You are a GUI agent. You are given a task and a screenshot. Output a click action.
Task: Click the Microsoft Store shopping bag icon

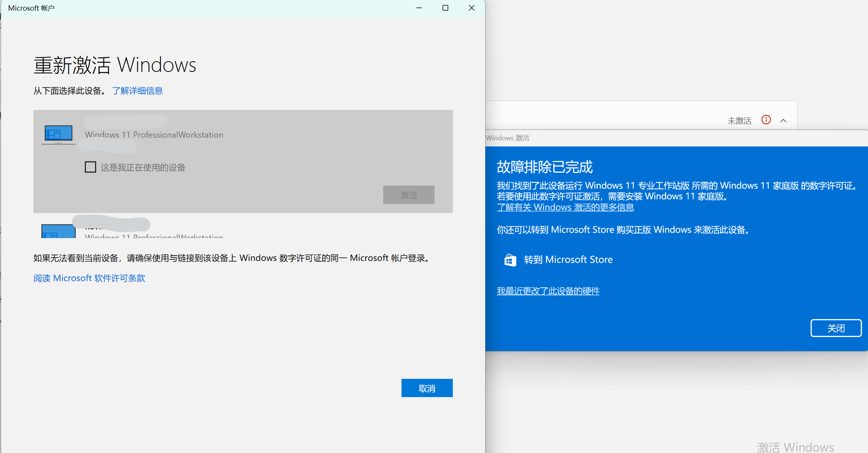510,260
